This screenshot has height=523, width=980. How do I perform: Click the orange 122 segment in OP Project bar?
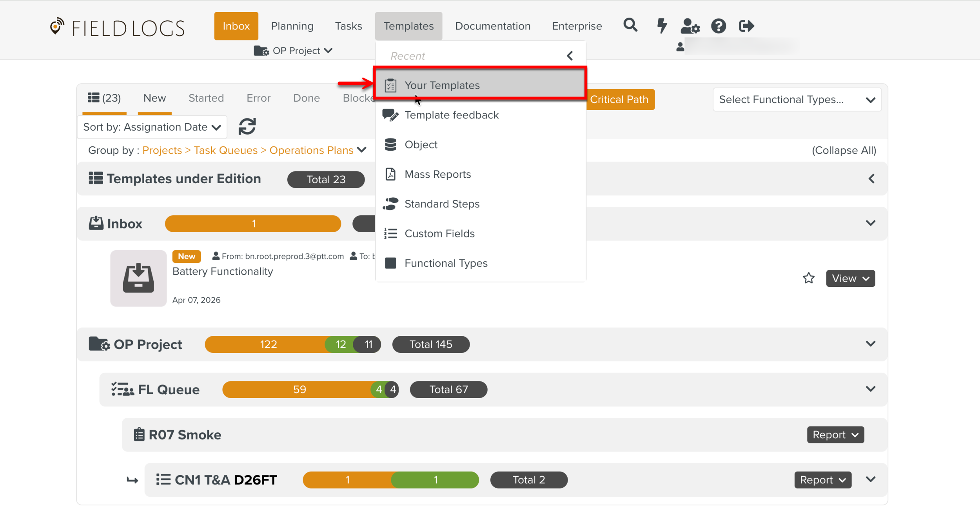pyautogui.click(x=268, y=344)
